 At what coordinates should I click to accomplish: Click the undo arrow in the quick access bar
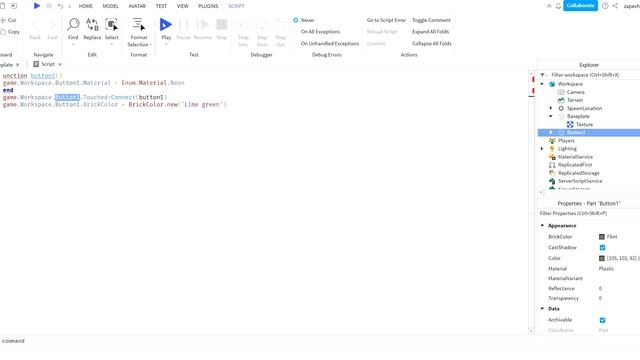60,6
